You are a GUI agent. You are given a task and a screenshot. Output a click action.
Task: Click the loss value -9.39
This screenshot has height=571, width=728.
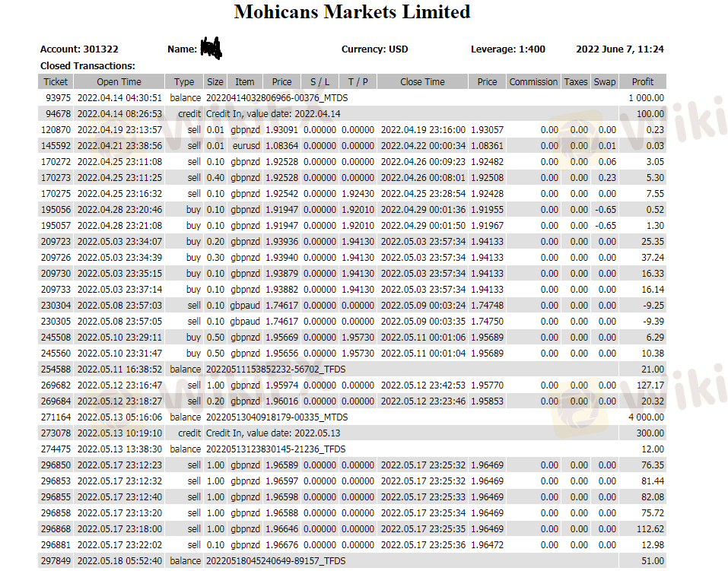tap(653, 322)
